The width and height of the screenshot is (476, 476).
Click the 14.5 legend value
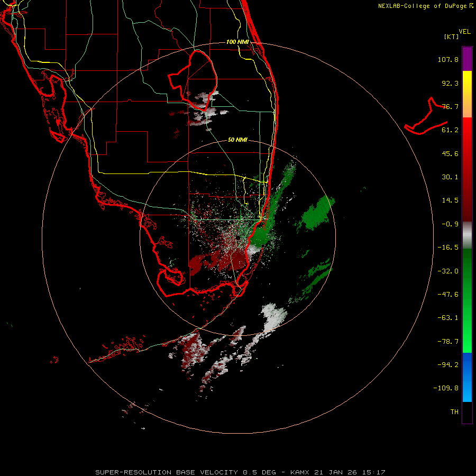coord(450,200)
